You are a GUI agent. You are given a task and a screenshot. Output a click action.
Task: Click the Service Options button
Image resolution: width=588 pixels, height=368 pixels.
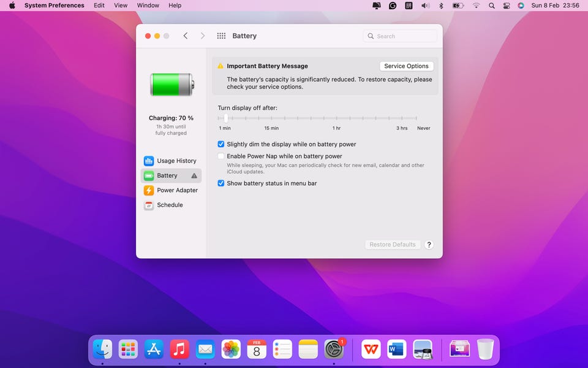406,66
